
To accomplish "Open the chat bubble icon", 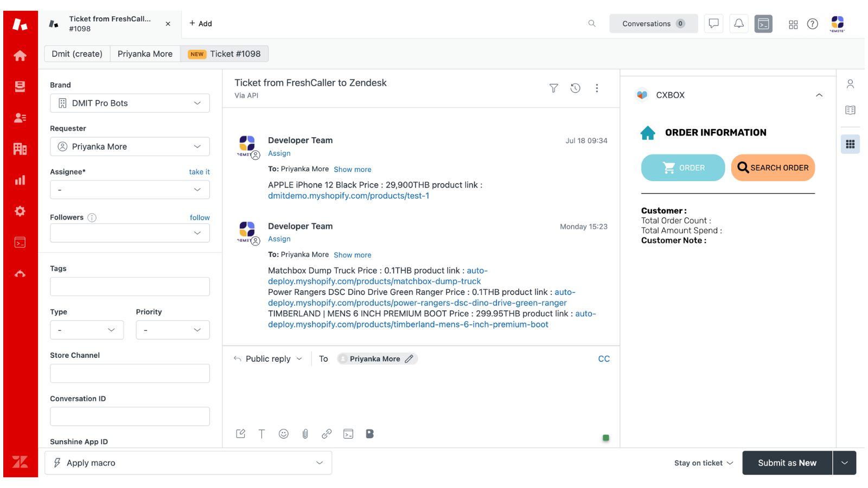I will 713,23.
